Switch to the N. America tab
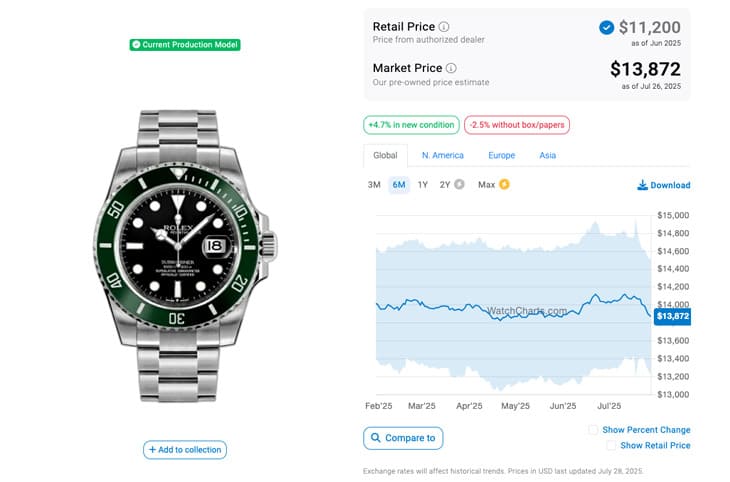Viewport: 730px width, 482px height. click(443, 156)
